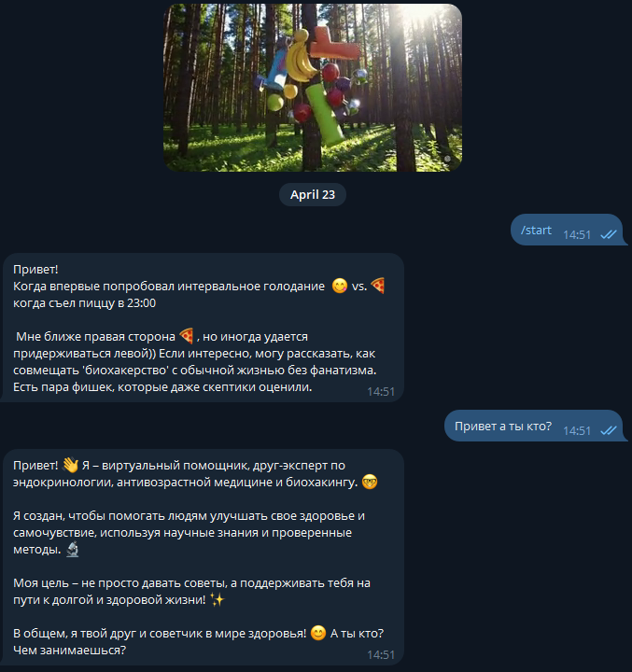This screenshot has width=632, height=672.
Task: Select the intermittent fasting bot message bubble
Action: [x=203, y=328]
